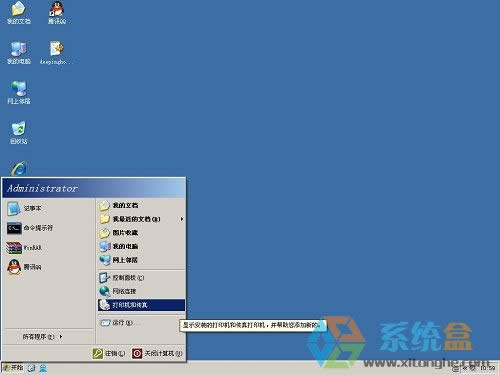
Task: Open My Pictures folder in start menu
Action: coord(141,233)
